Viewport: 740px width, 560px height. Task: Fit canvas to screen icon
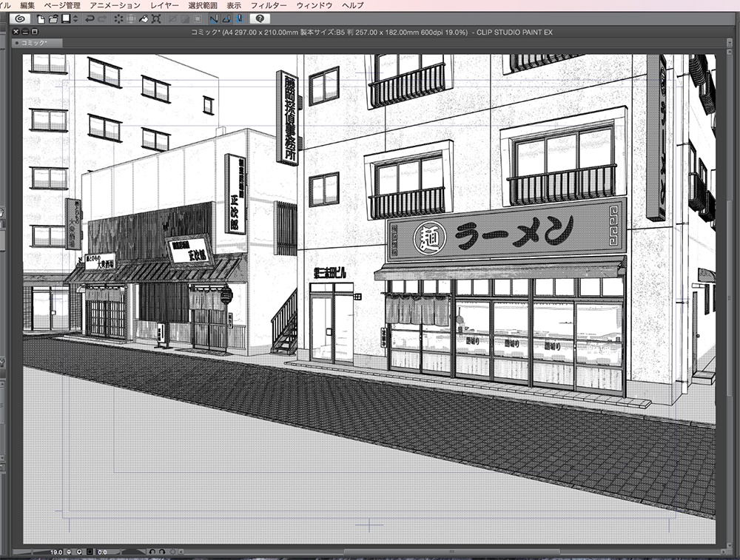click(90, 552)
